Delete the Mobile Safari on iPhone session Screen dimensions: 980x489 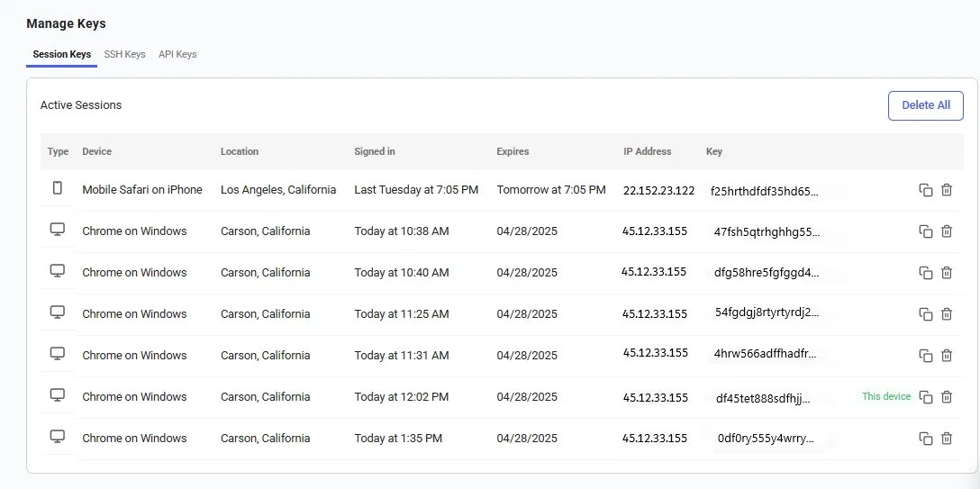pyautogui.click(x=947, y=190)
